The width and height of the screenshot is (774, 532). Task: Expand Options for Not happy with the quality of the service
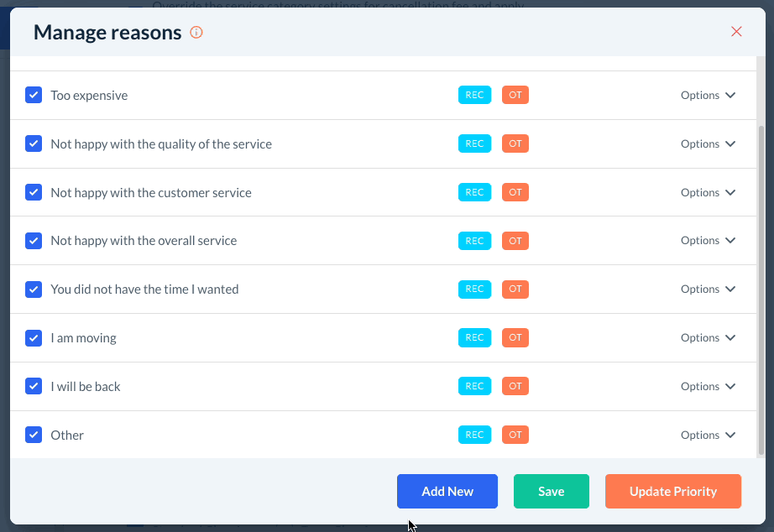[x=708, y=143]
